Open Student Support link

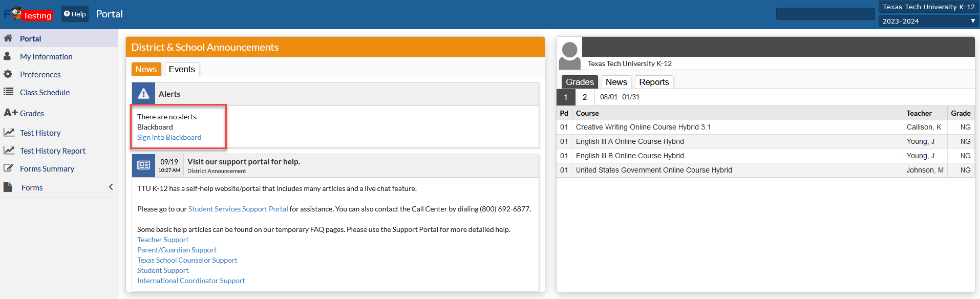[163, 270]
